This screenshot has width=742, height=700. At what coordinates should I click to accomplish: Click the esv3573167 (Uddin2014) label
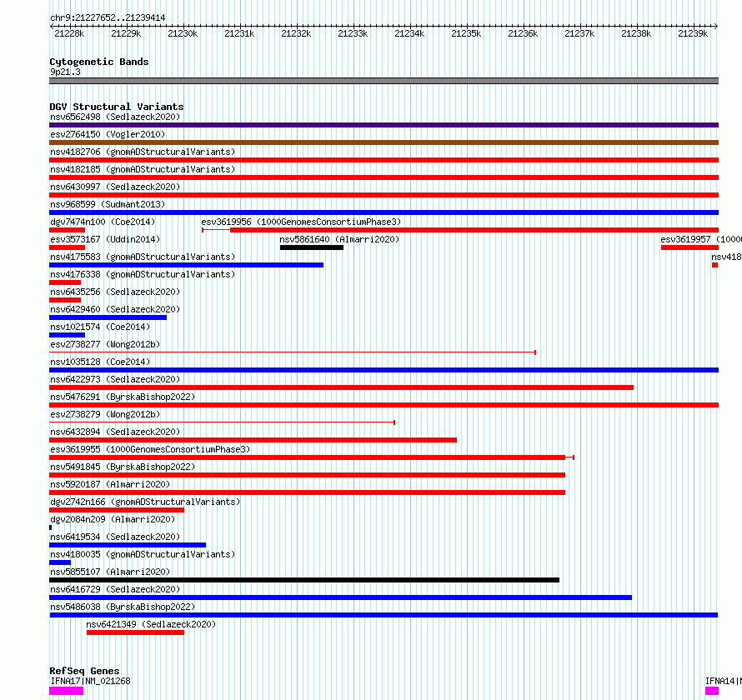(x=105, y=239)
